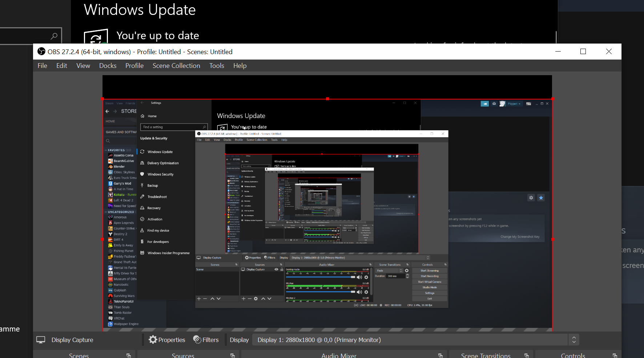Click the right-middle red handle of the preview selection
The image size is (644, 358).
pos(553,239)
